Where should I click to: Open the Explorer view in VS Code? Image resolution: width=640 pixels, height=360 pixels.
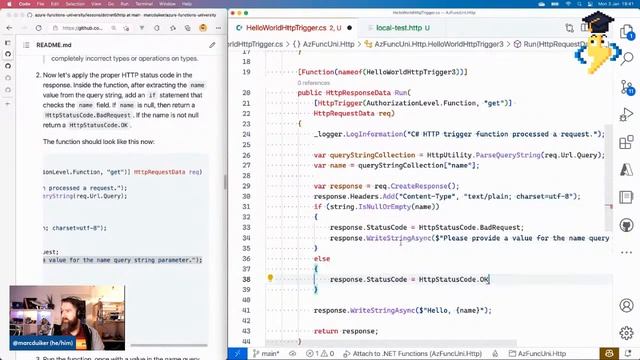(x=627, y=32)
